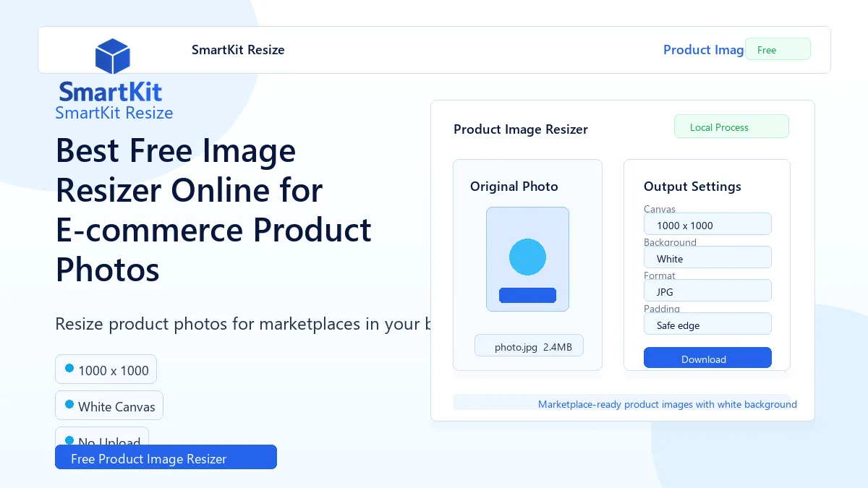The image size is (868, 488).
Task: Open the Format JPG field
Action: point(707,291)
